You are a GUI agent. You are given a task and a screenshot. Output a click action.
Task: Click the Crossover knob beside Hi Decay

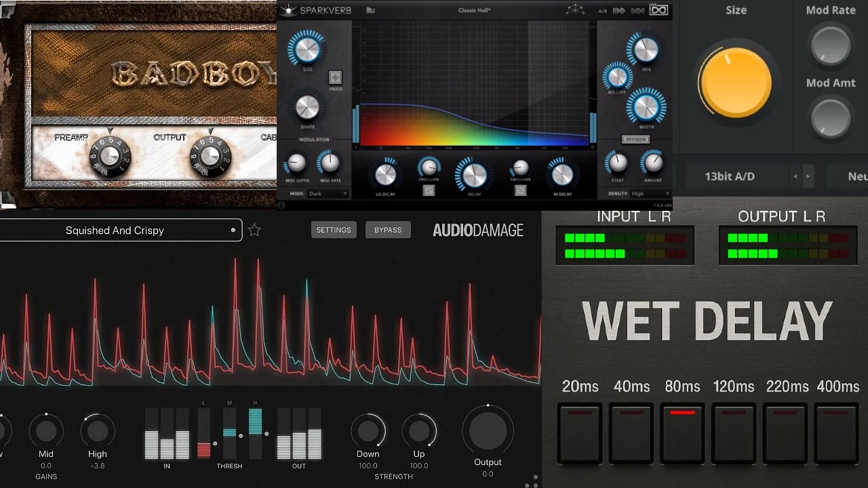tap(520, 167)
